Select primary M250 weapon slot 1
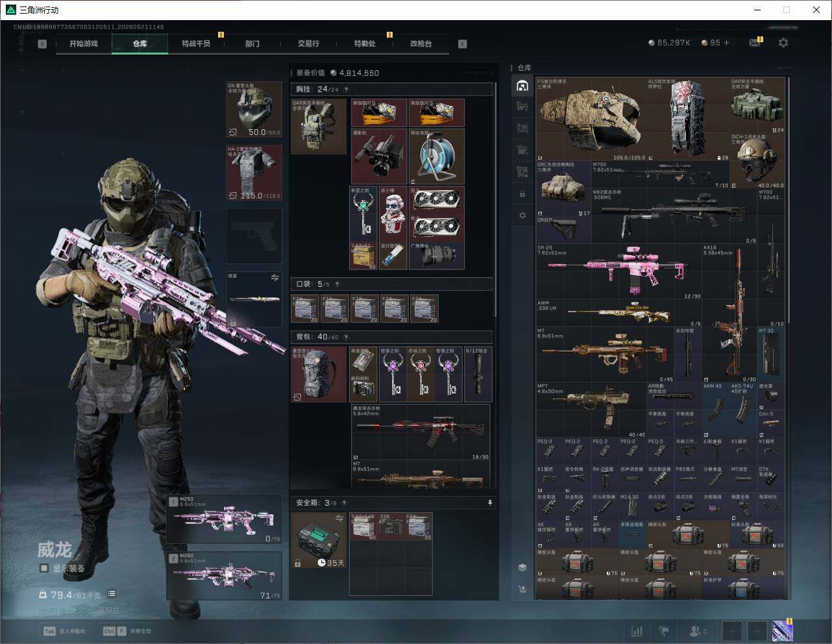The width and height of the screenshot is (832, 644). click(225, 520)
